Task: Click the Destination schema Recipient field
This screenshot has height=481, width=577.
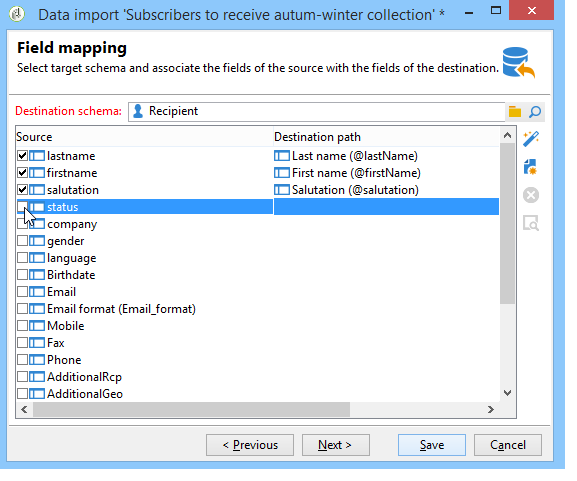Action: [x=316, y=112]
